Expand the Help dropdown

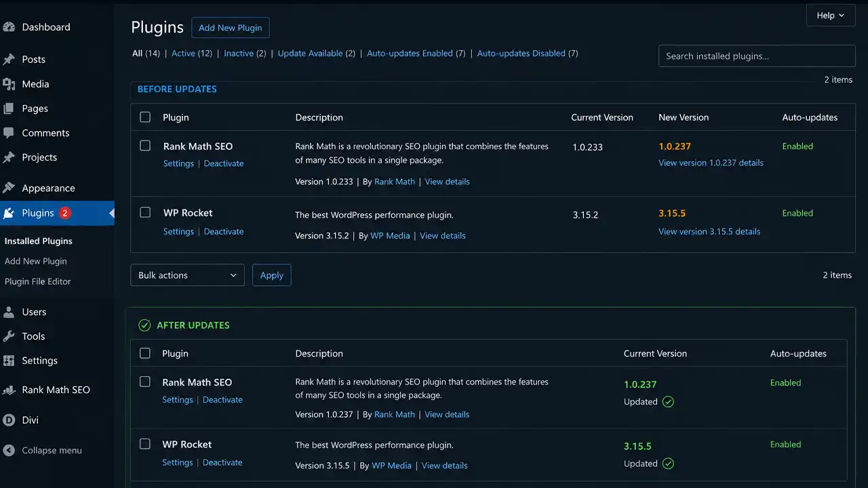pyautogui.click(x=831, y=16)
